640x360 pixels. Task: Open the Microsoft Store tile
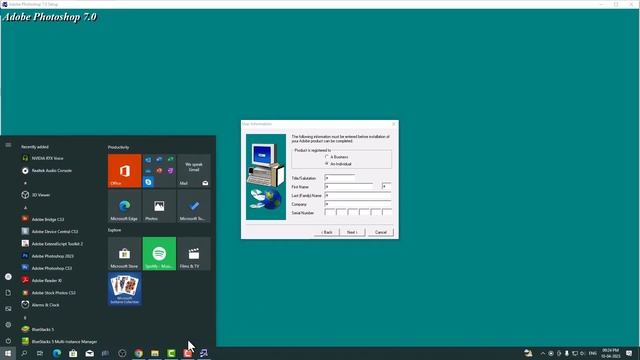(124, 253)
